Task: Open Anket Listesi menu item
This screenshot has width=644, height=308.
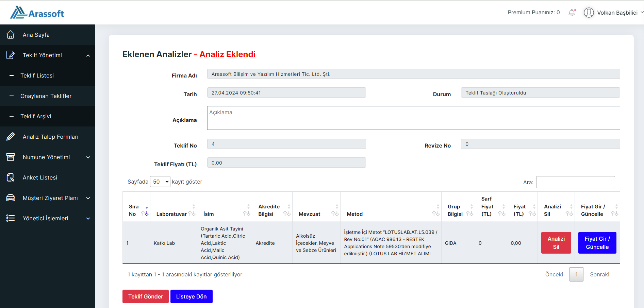Action: (48, 177)
